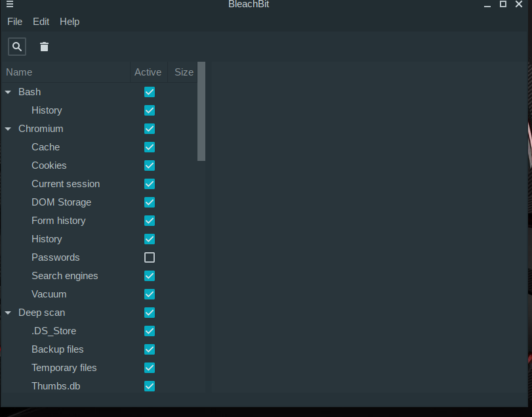The height and width of the screenshot is (417, 532).
Task: Click the magnifier Preview icon in toolbar
Action: point(17,47)
